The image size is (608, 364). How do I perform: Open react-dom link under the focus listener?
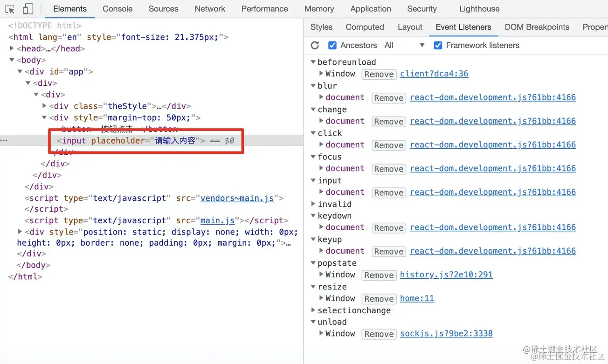493,168
